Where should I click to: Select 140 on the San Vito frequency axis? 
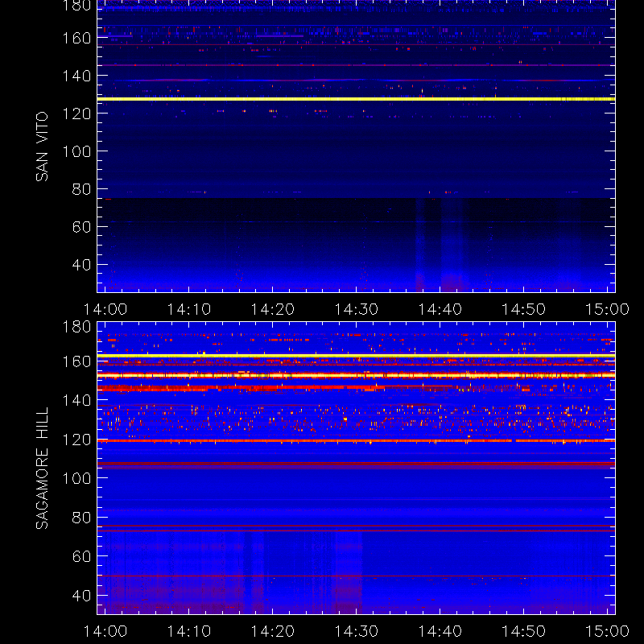coord(76,76)
